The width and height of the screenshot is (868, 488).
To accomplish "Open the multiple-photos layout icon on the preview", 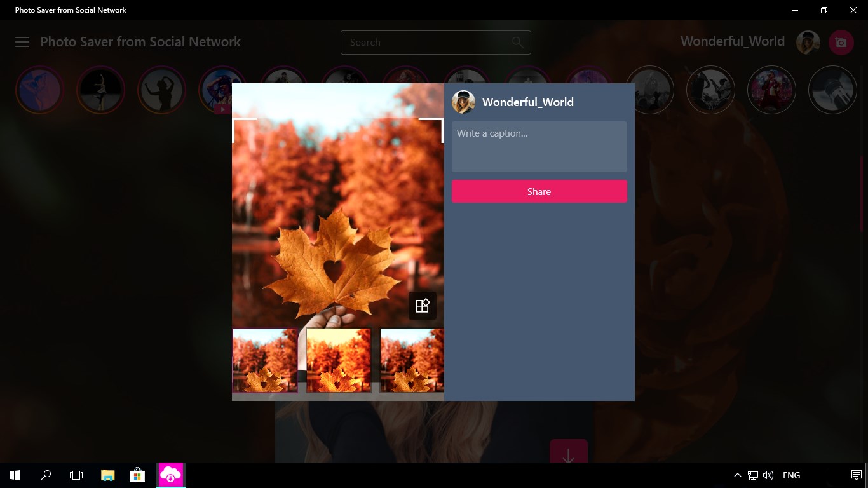I will [423, 305].
